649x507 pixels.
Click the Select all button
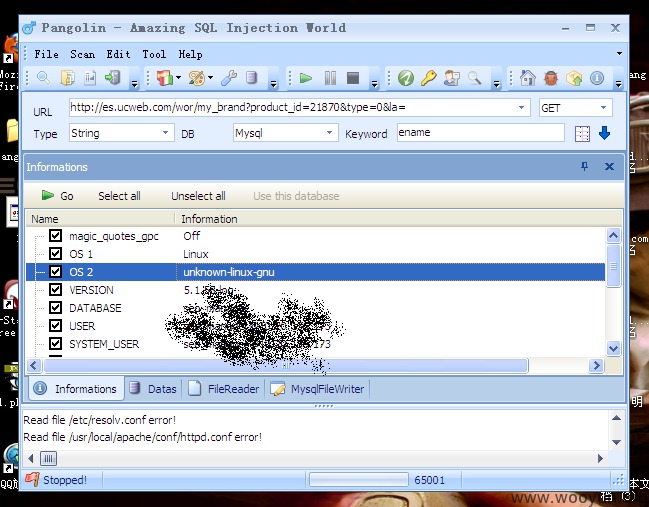click(119, 196)
